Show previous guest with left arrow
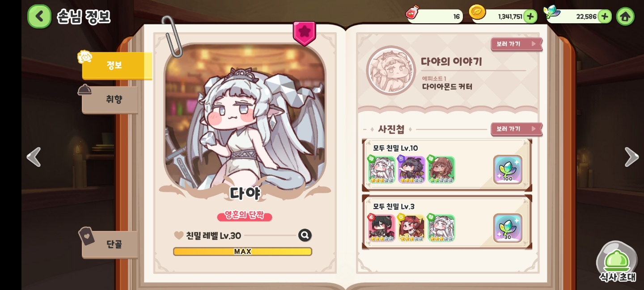The height and width of the screenshot is (290, 644). pos(34,157)
